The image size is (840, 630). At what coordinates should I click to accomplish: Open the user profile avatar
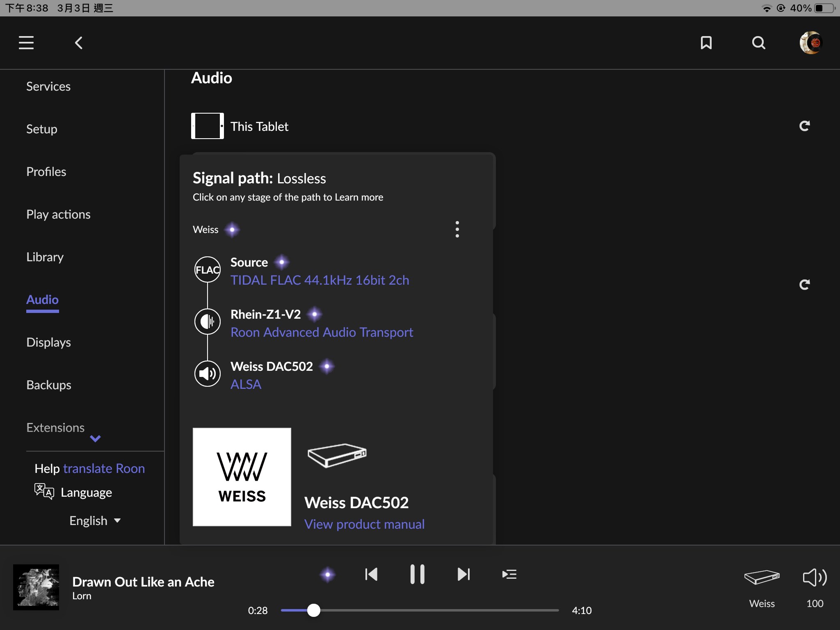point(811,43)
